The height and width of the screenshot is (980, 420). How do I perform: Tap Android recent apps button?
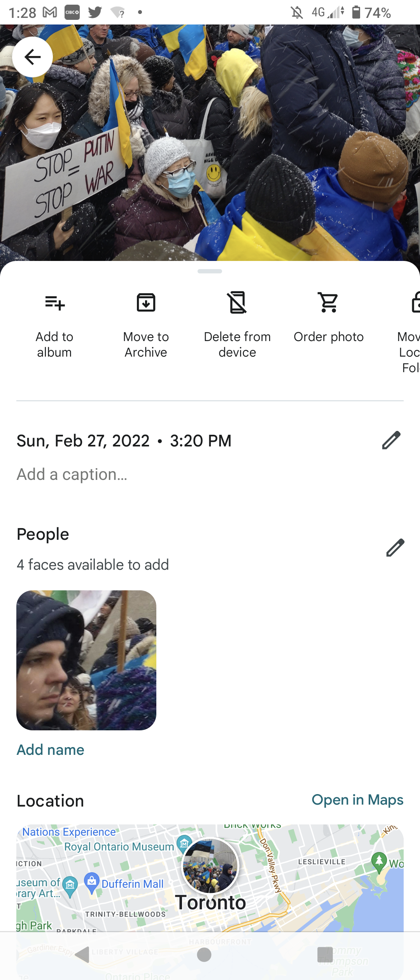325,954
